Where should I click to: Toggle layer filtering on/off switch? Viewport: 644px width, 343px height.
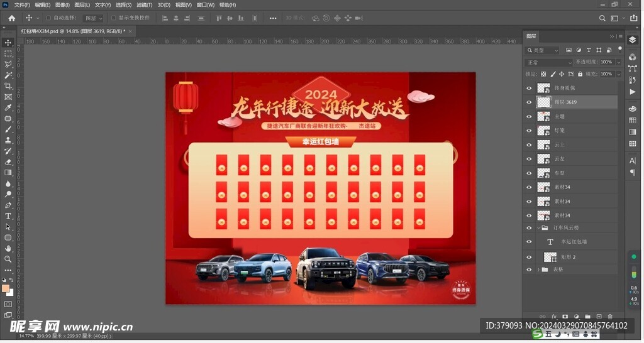[x=620, y=49]
